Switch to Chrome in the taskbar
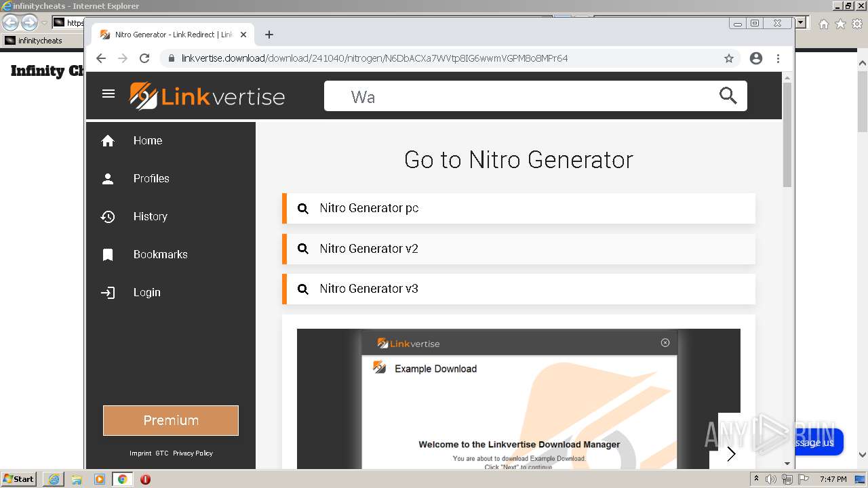The height and width of the screenshot is (488, 868). (122, 479)
